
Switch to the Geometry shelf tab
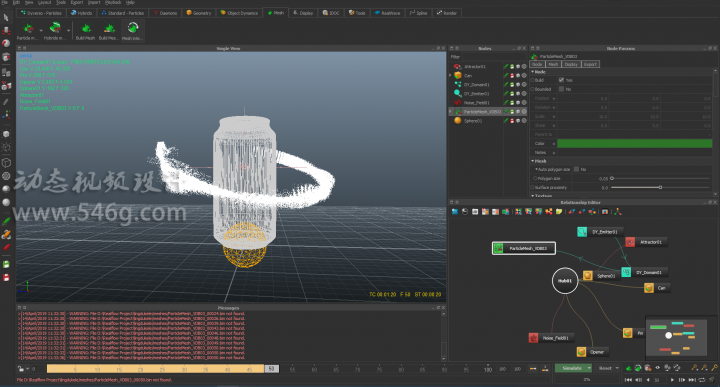coord(198,13)
